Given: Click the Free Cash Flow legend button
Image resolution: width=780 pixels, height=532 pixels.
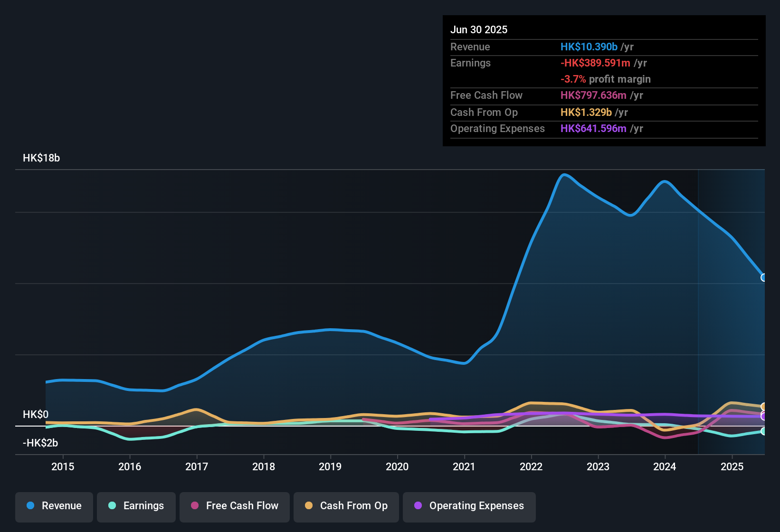Looking at the screenshot, I should pyautogui.click(x=234, y=506).
